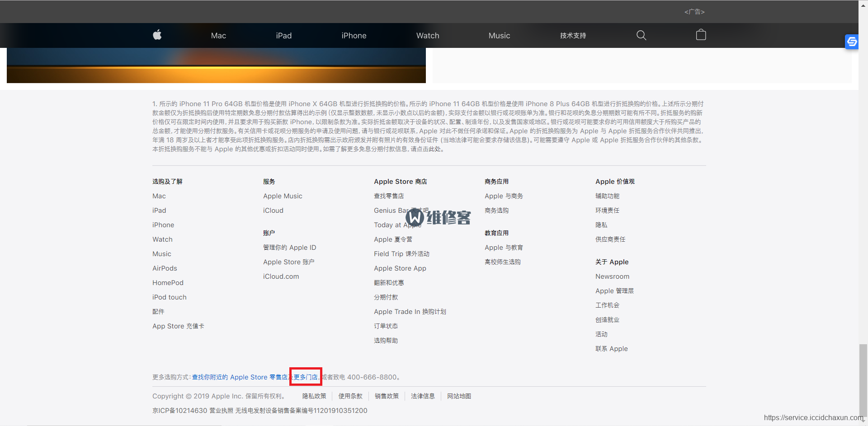
Task: Click the <广告> label at top
Action: tap(694, 12)
